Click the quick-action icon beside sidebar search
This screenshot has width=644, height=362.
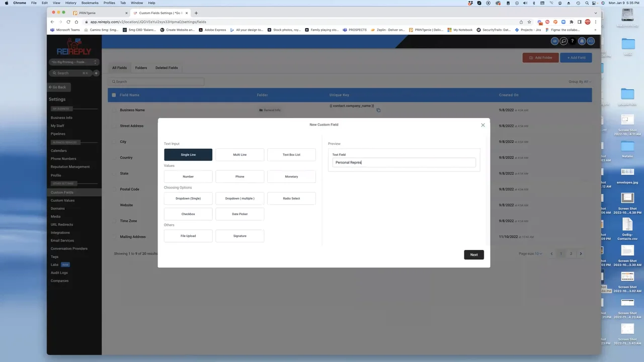96,73
